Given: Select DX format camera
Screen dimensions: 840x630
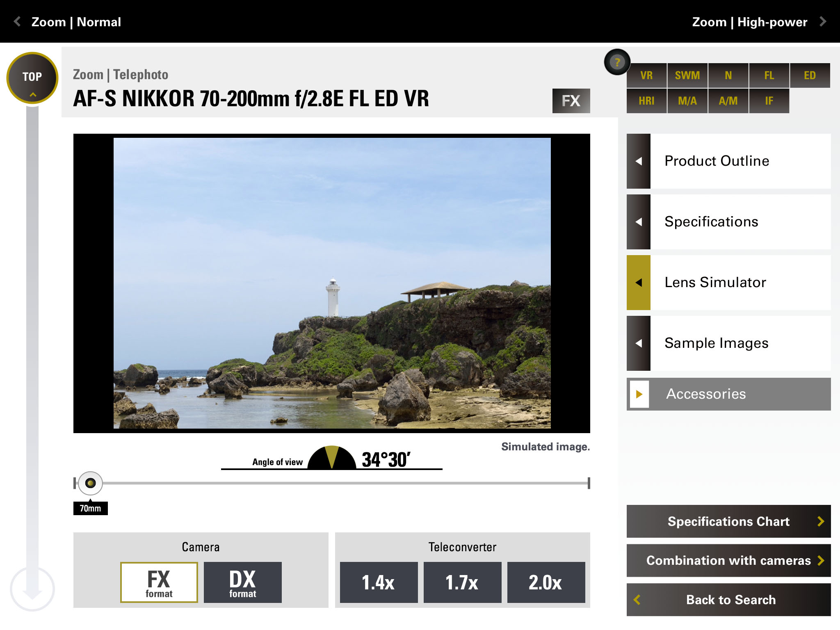Looking at the screenshot, I should tap(243, 582).
